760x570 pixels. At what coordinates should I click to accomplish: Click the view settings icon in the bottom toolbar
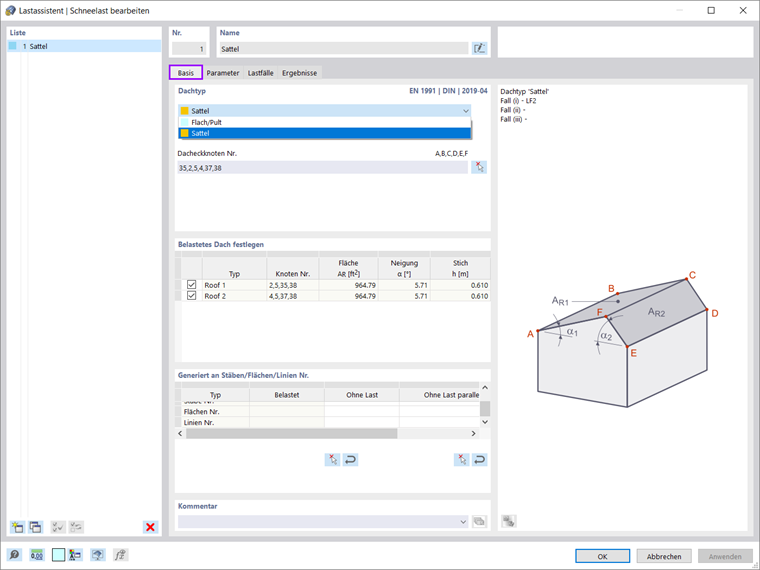click(75, 555)
